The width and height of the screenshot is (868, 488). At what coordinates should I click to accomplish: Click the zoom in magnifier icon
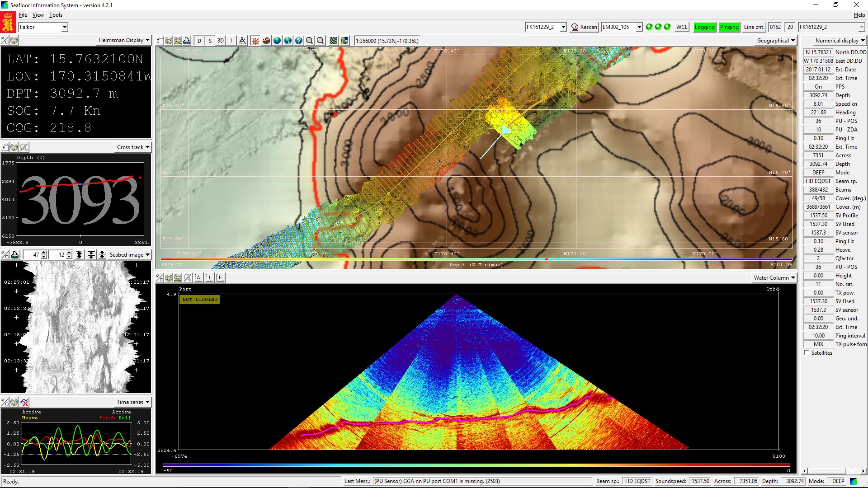(310, 41)
